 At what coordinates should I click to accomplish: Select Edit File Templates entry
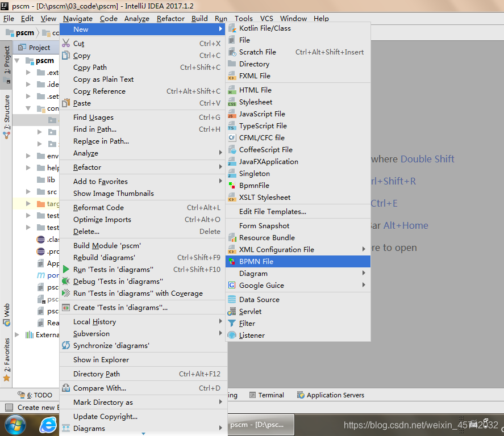[x=298, y=212]
